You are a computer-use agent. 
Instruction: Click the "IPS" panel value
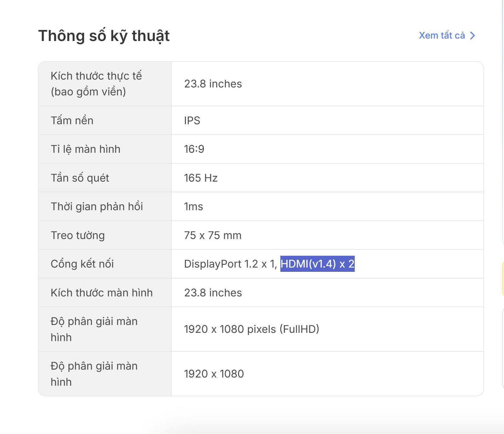click(192, 121)
